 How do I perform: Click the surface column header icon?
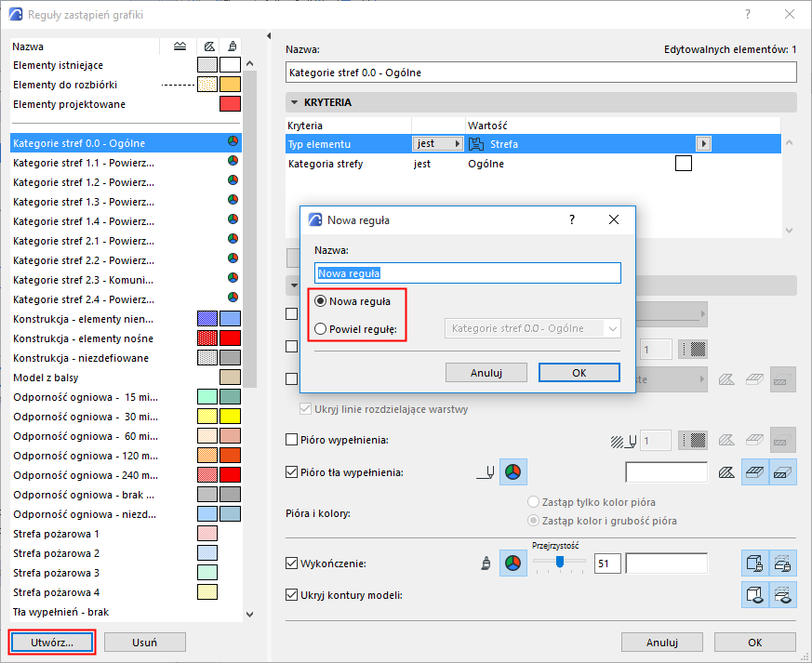(233, 46)
